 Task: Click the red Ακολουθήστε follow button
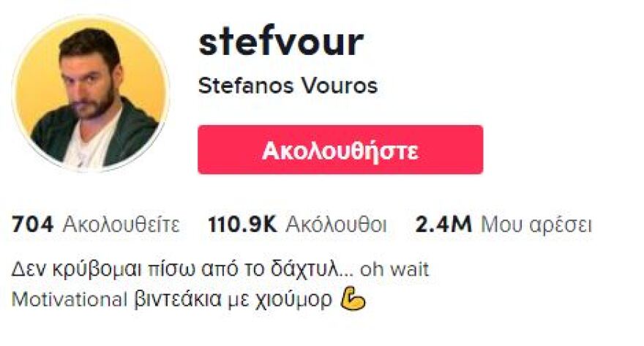click(340, 150)
